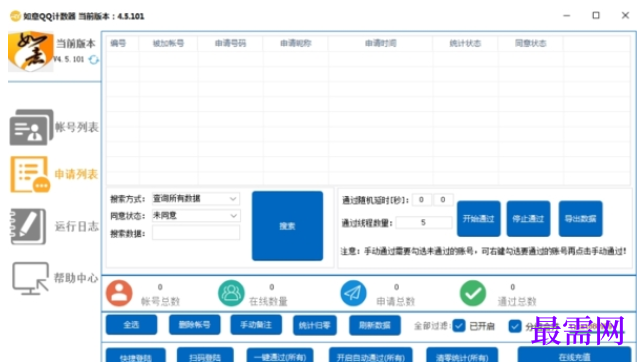This screenshot has width=643, height=362.
Task: Click the 在线数量 count label
Action: 268,301
